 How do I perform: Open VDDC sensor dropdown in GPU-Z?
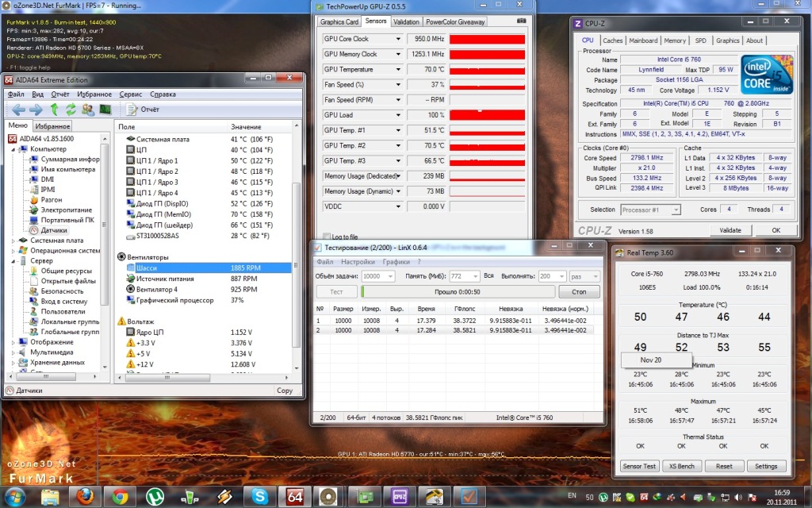coord(398,206)
